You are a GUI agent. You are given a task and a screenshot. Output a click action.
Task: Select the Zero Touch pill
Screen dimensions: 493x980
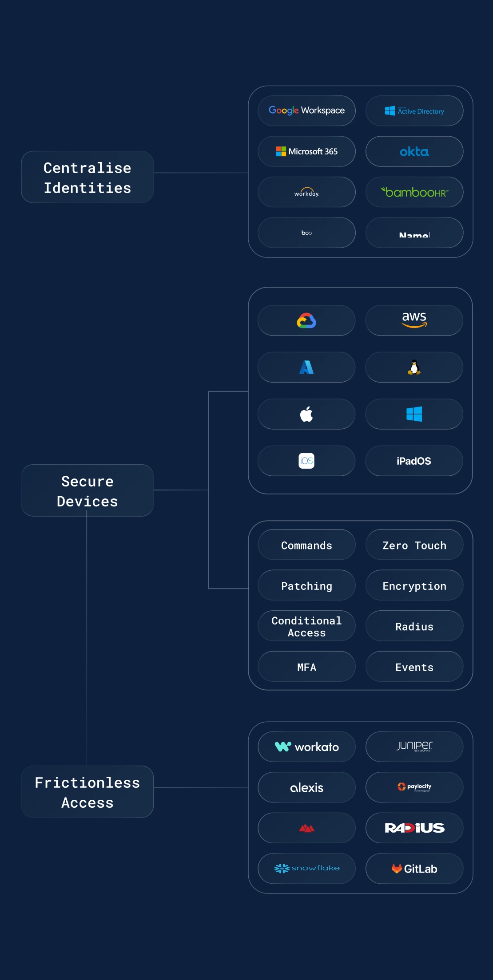pyautogui.click(x=414, y=545)
